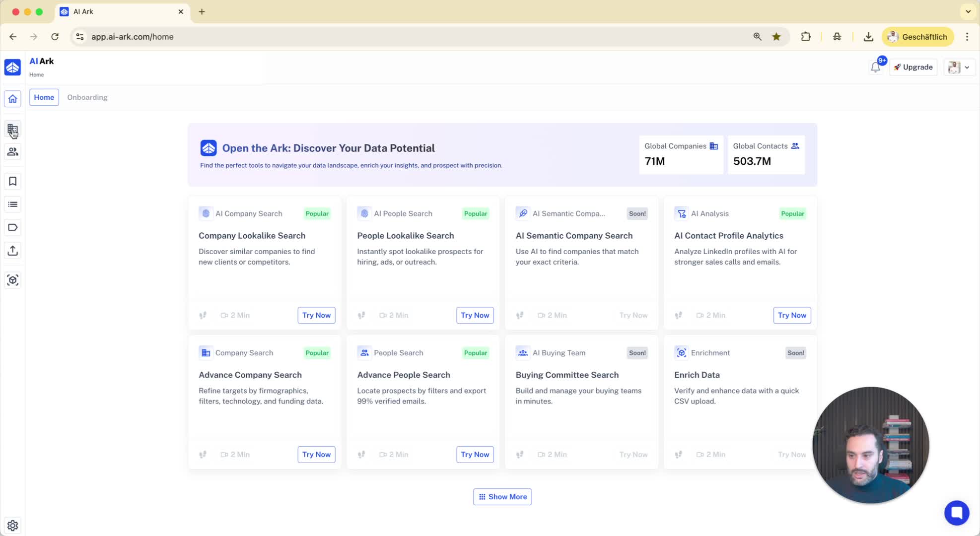Click the upload export icon in sidebar

click(12, 251)
